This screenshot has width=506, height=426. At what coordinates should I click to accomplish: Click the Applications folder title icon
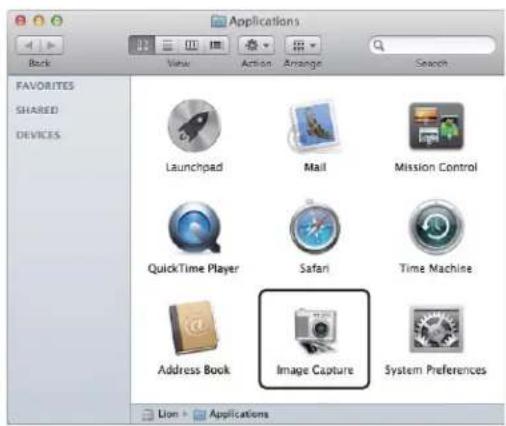tap(219, 22)
